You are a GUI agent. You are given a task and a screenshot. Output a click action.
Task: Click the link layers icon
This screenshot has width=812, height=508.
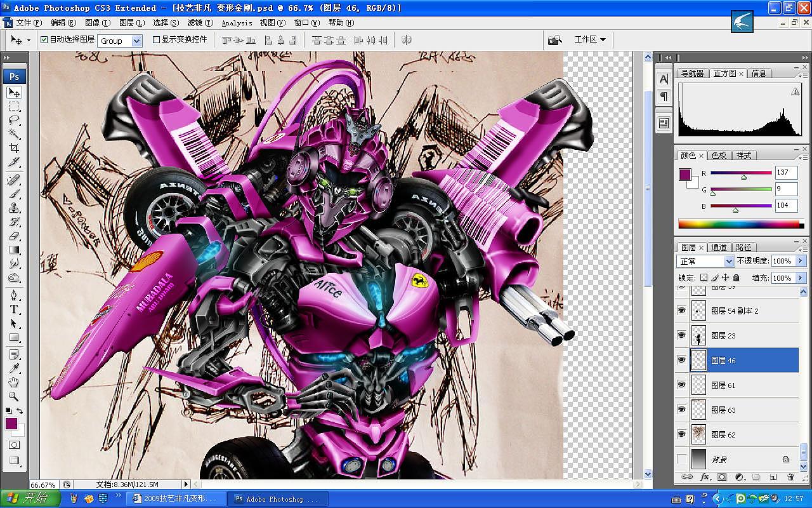(687, 477)
